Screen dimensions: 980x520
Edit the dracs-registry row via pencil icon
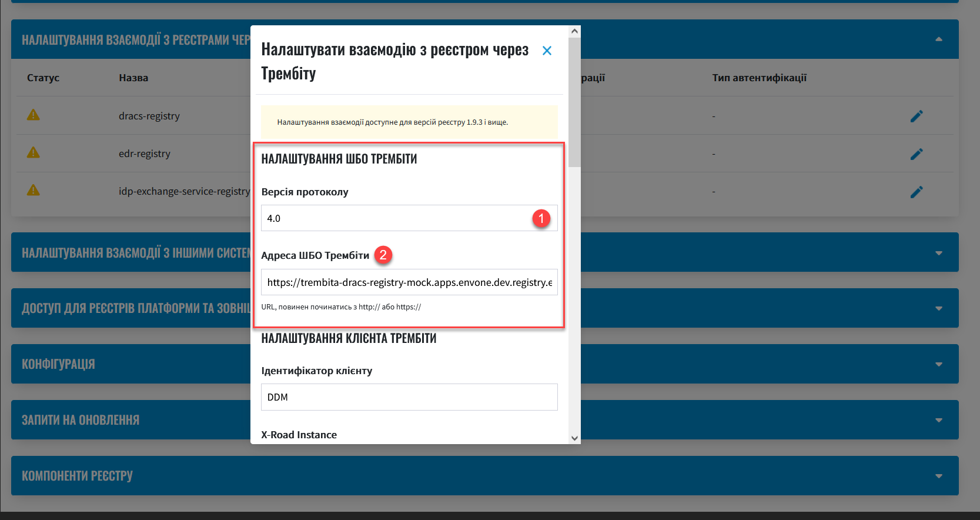point(917,116)
